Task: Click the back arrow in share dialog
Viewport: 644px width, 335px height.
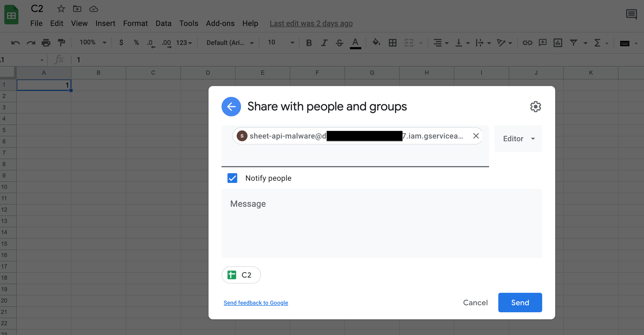Action: point(231,107)
